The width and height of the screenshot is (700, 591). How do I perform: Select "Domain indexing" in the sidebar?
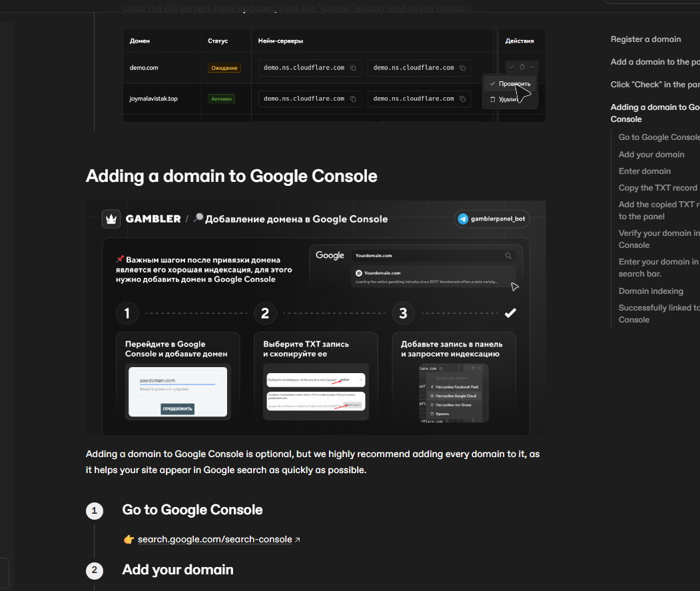tap(651, 291)
